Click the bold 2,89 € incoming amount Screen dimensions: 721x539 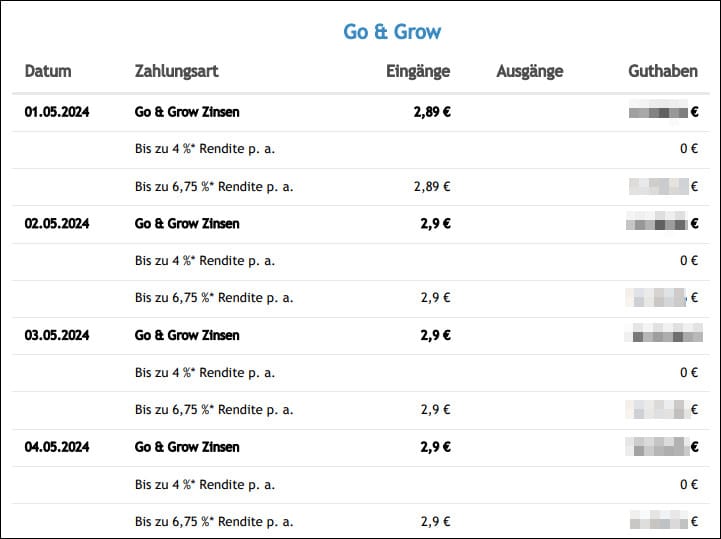(x=432, y=112)
